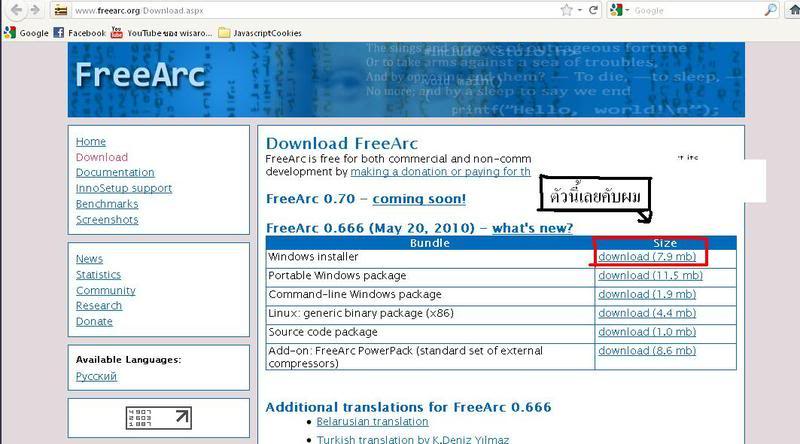Go to Home in sidebar
This screenshot has width=800, height=444.
pos(91,141)
